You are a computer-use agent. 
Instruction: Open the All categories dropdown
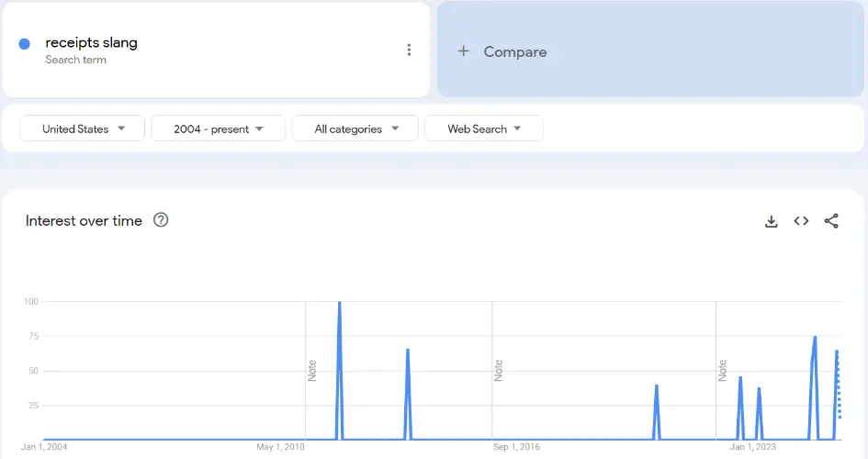(355, 129)
